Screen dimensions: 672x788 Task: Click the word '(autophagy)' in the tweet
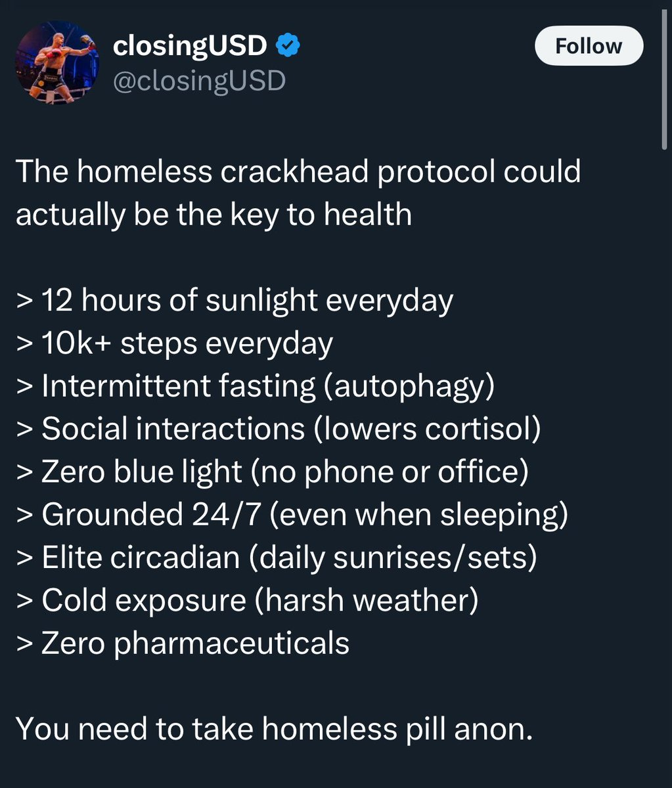pos(408,386)
